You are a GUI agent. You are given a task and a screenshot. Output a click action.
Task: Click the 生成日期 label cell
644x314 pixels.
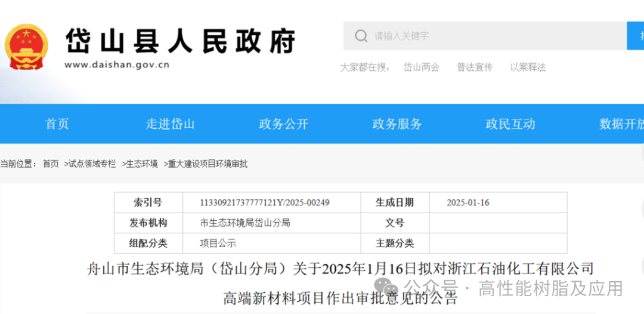point(395,202)
